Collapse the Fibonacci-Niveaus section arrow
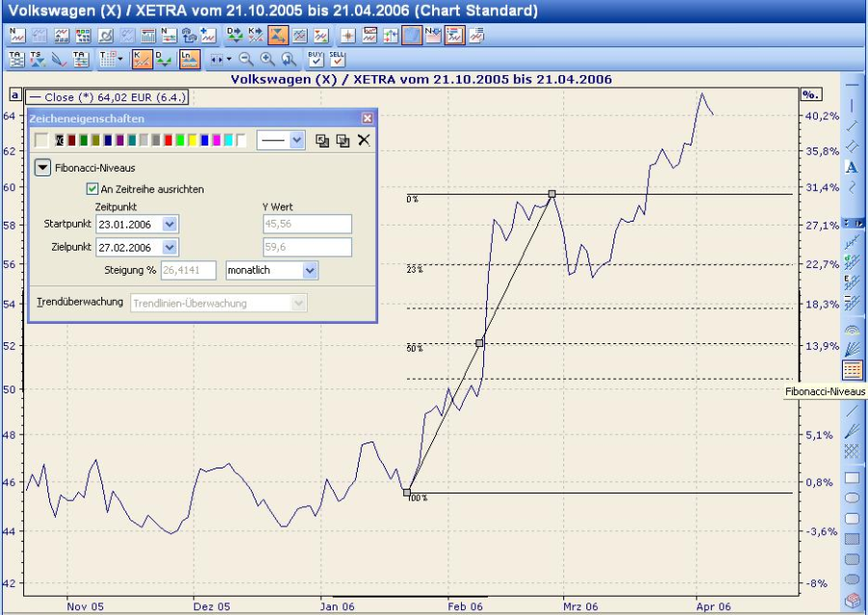Image resolution: width=868 pixels, height=615 pixels. (x=42, y=167)
